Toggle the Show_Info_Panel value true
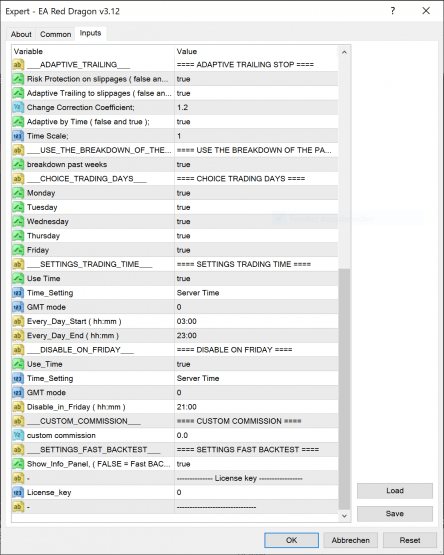The width and height of the screenshot is (444, 555). [256, 464]
